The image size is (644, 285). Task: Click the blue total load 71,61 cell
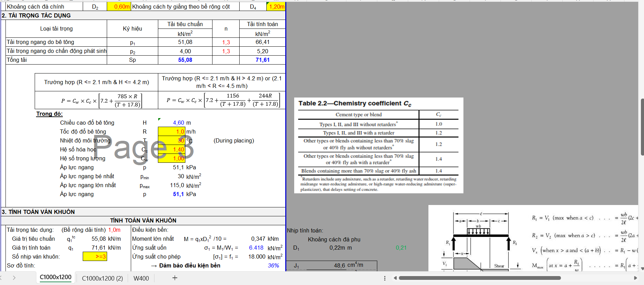pos(262,60)
